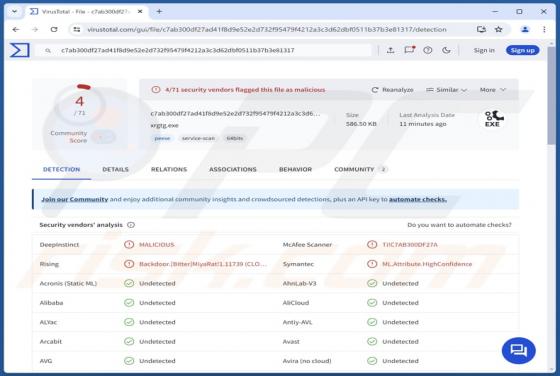The image size is (560, 376).
Task: Click the MALICIOUS label for DeepInstinct
Action: tap(156, 245)
